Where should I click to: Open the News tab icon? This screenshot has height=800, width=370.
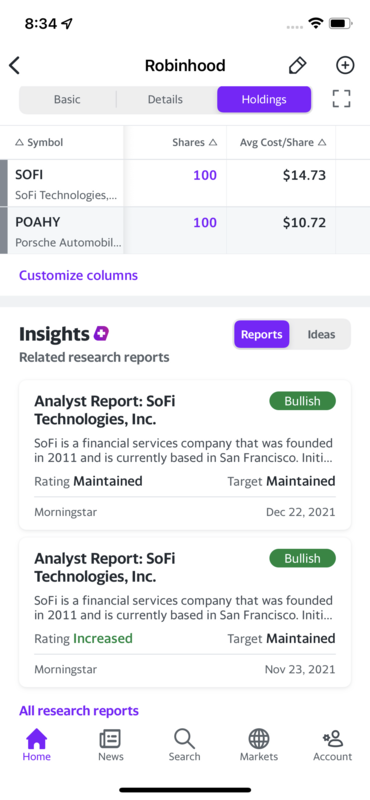111,738
